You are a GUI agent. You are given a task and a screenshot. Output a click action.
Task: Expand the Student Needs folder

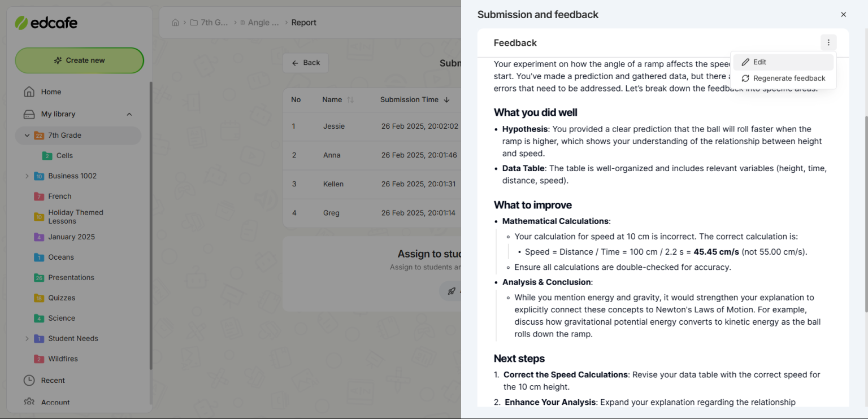27,338
